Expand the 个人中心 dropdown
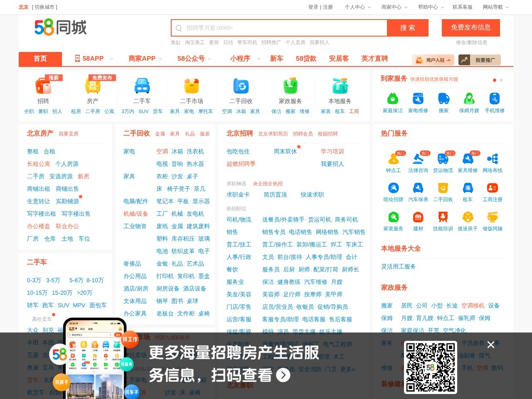 (355, 7)
